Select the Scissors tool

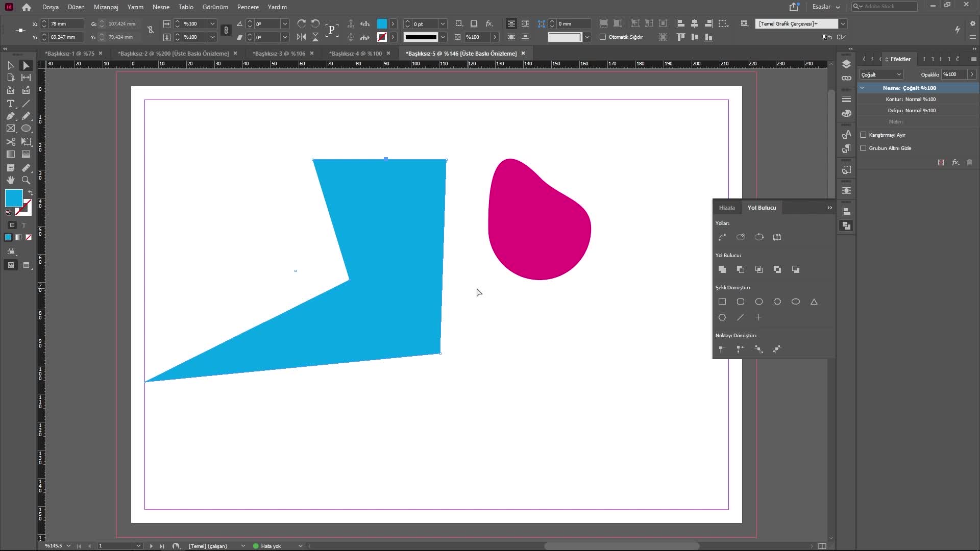pyautogui.click(x=10, y=142)
